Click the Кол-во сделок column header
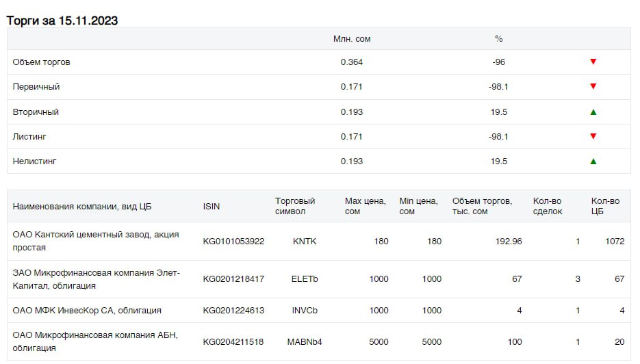640x364 pixels. coord(548,206)
